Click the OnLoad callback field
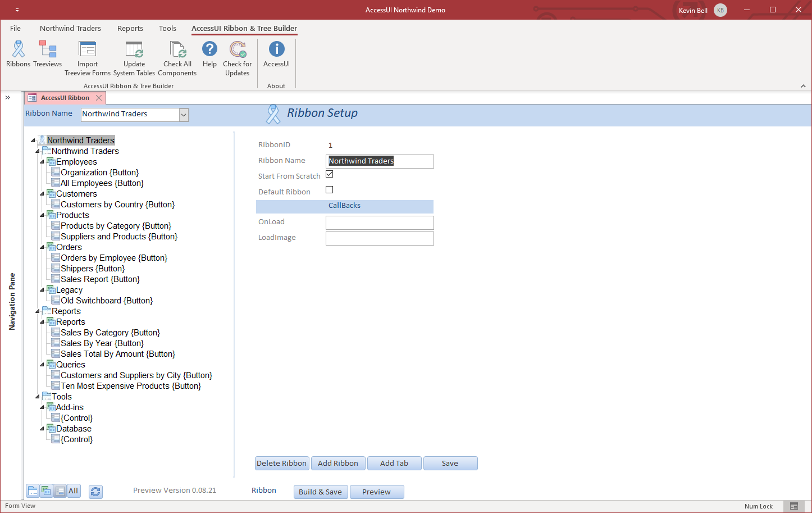 pyautogui.click(x=380, y=223)
